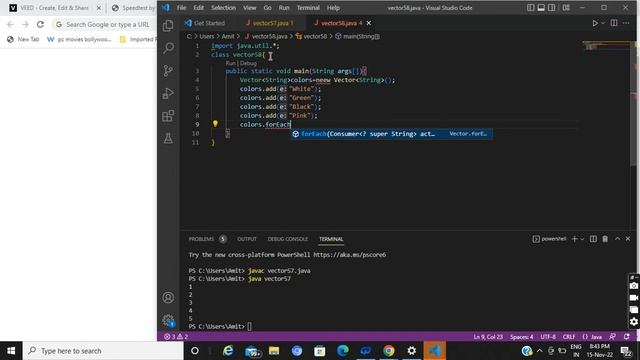
Task: Click the Run codelens above main
Action: click(230, 63)
